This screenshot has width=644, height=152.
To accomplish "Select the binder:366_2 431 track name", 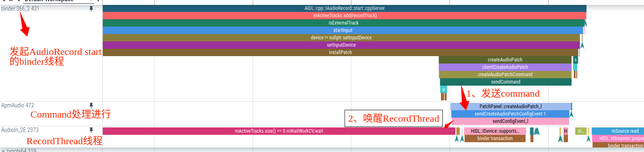I will (x=20, y=9).
